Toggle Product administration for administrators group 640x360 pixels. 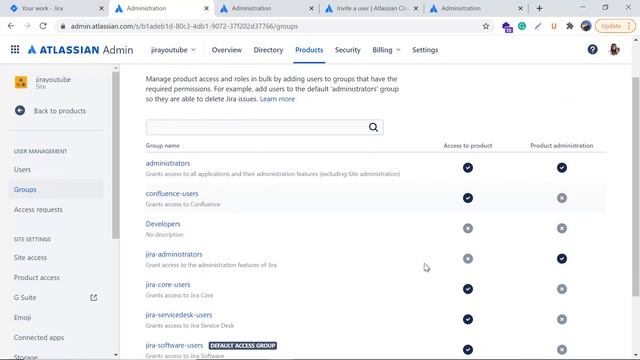pyautogui.click(x=562, y=168)
